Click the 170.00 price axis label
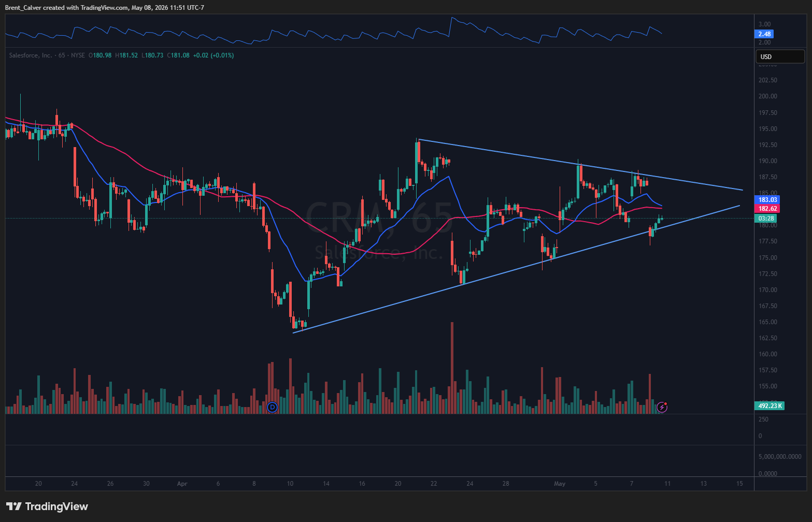This screenshot has width=812, height=522. [x=768, y=290]
